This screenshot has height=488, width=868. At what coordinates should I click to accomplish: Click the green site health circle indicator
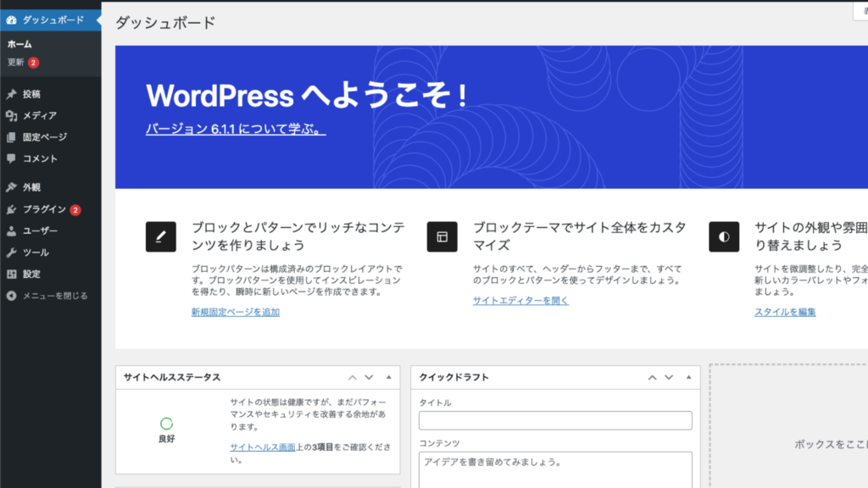166,424
